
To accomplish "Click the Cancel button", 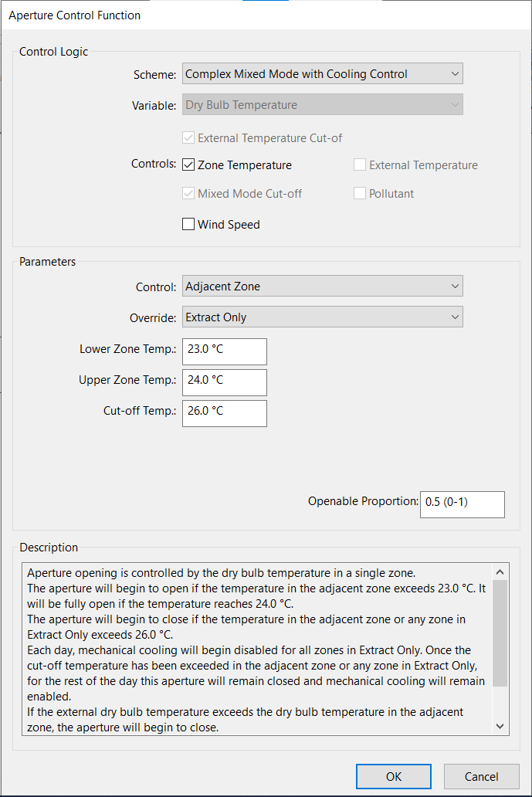I will coord(482,777).
